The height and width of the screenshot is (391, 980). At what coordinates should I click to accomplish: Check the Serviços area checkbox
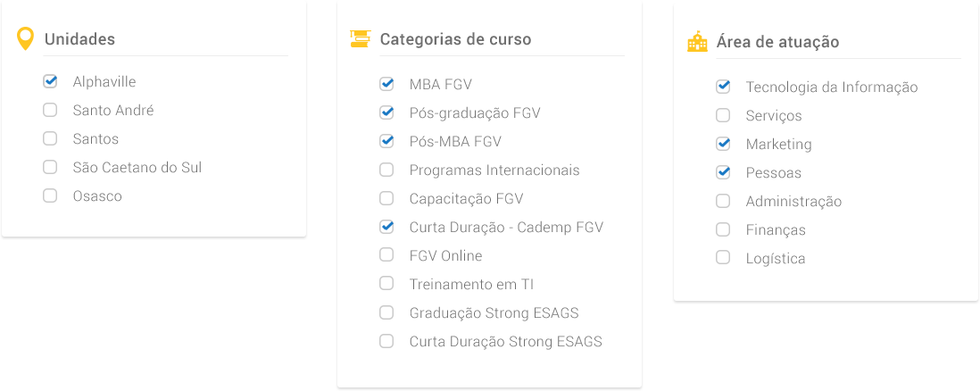(x=723, y=115)
